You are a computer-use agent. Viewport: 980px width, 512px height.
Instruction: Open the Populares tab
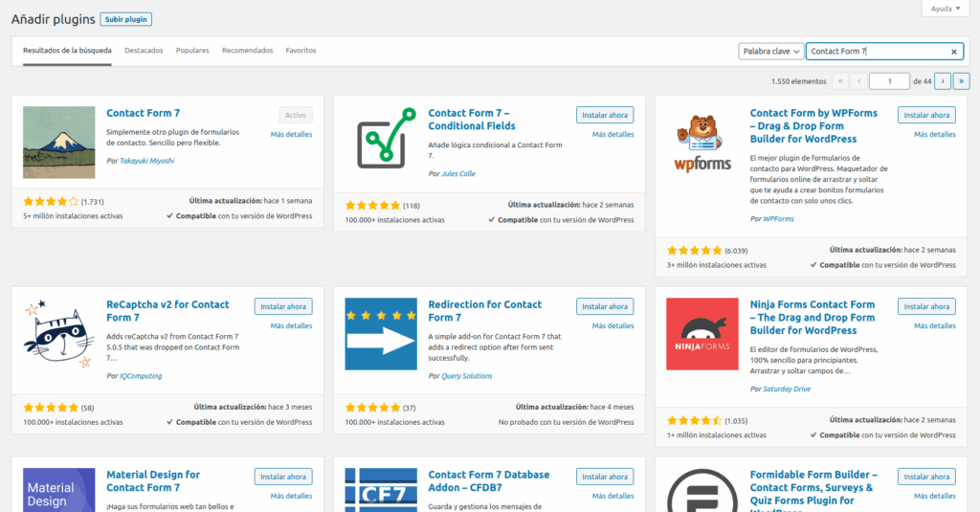pyautogui.click(x=192, y=51)
